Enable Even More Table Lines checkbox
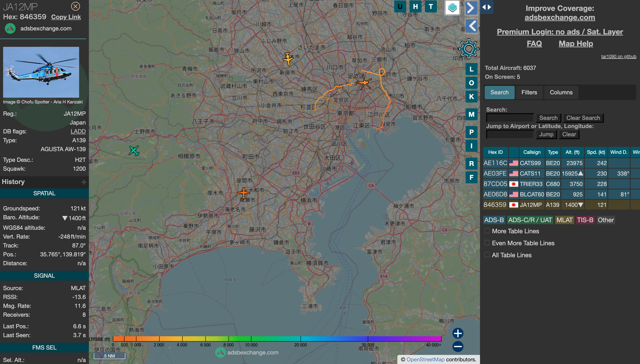 [x=487, y=243]
